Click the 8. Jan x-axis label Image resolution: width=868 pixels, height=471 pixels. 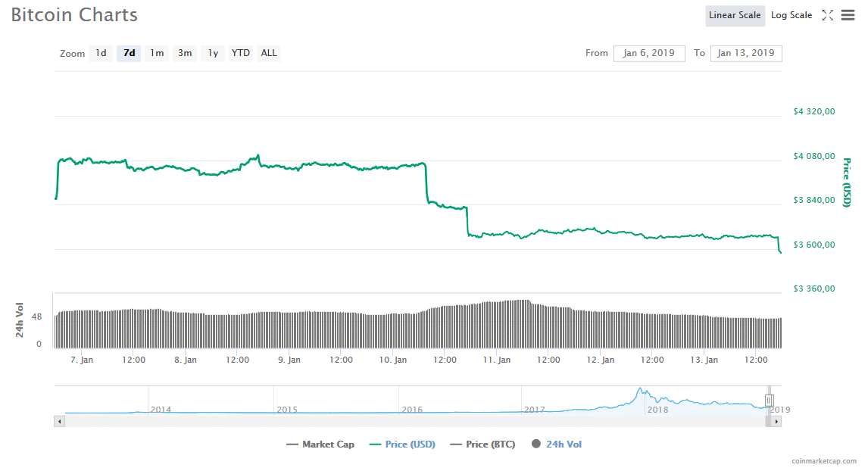pos(186,360)
